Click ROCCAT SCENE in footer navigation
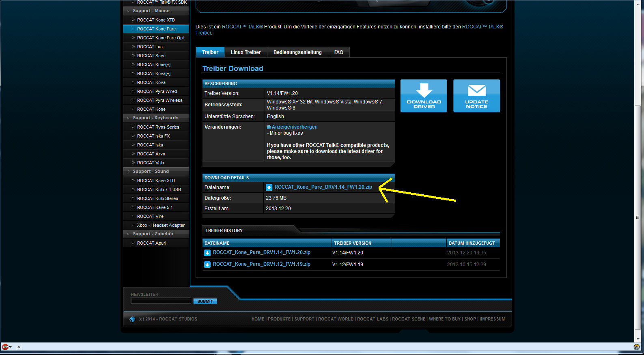 (409, 319)
